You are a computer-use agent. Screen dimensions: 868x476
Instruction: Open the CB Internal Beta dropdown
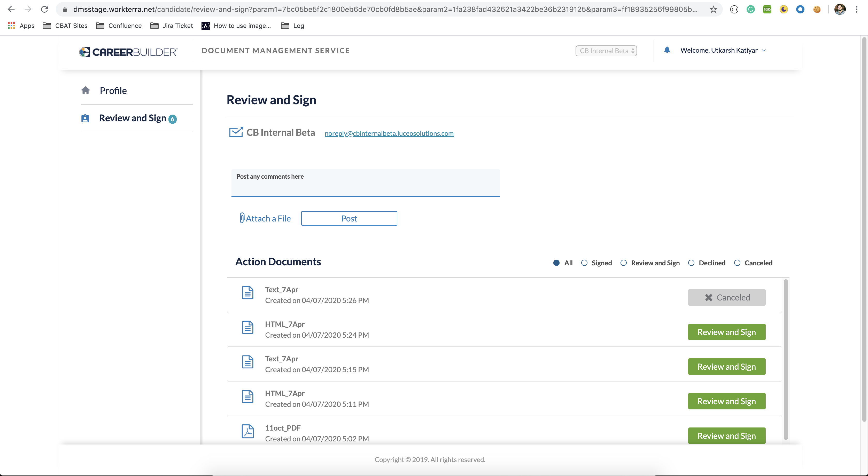coord(606,51)
